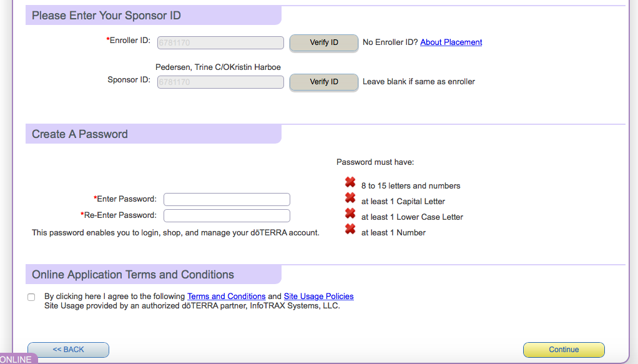Screen dimensions: 638x364
Task: Click the 'No Enroller ID?' text
Action: click(x=390, y=42)
